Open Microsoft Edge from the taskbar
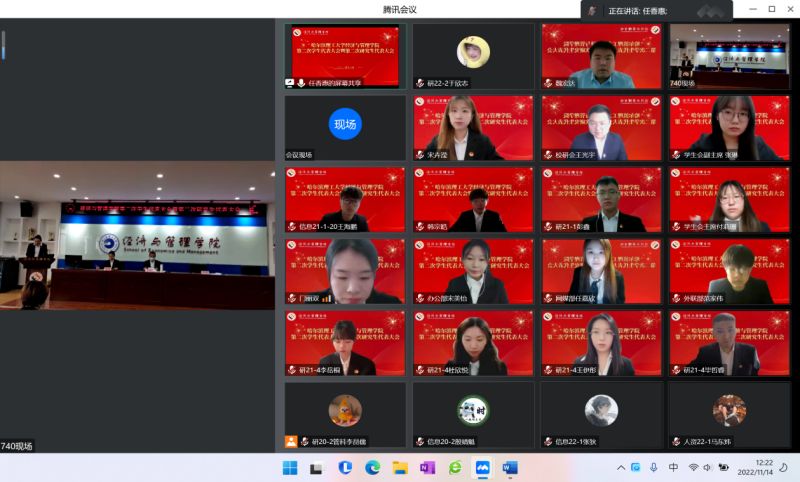Image resolution: width=800 pixels, height=482 pixels. point(372,468)
